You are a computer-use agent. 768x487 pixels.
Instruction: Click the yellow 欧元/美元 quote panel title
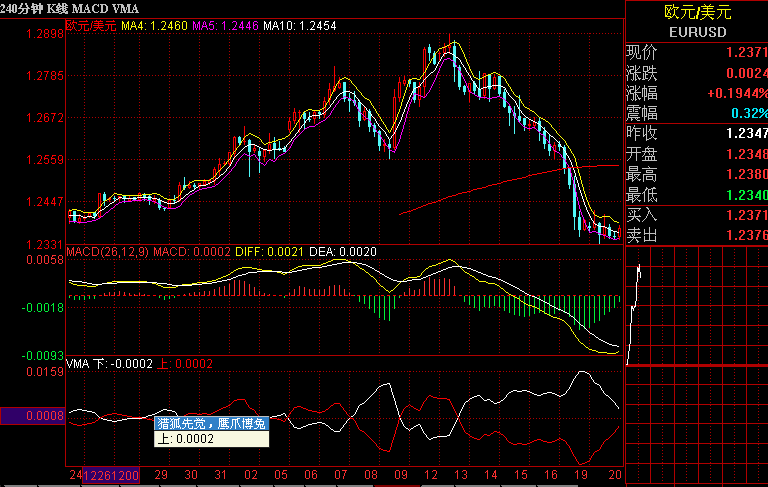pyautogui.click(x=697, y=12)
